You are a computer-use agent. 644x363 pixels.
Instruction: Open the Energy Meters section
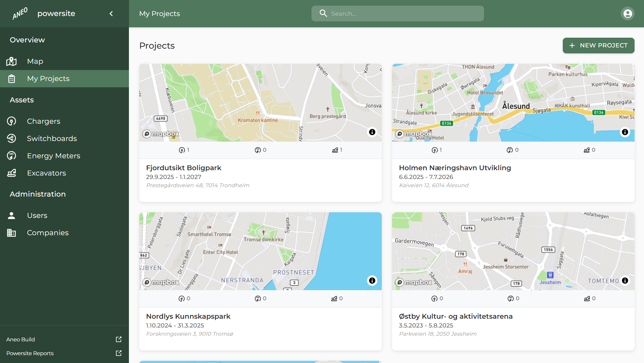53,156
